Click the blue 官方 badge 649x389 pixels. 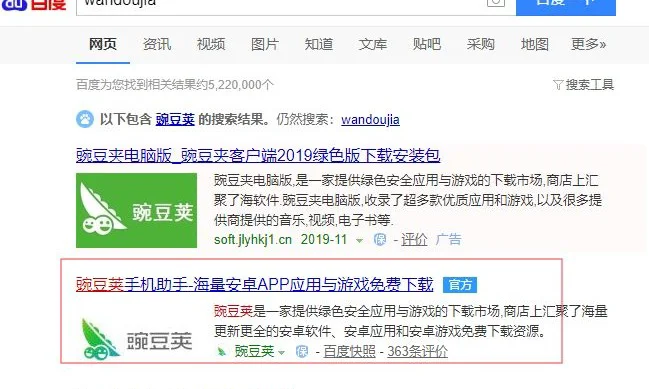coord(460,285)
